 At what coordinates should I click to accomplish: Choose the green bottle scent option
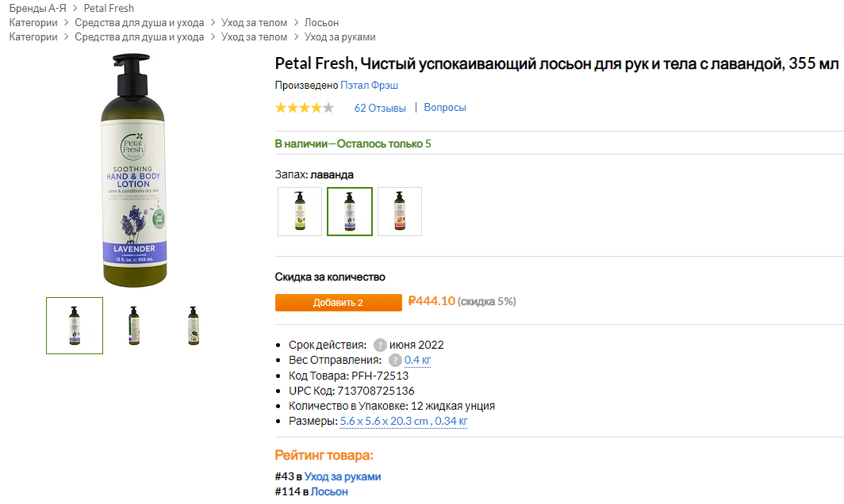(300, 212)
